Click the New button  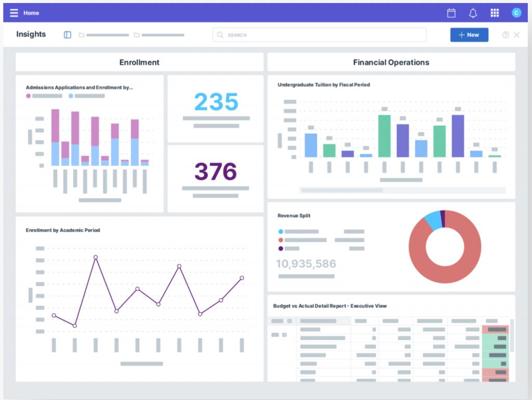(469, 35)
